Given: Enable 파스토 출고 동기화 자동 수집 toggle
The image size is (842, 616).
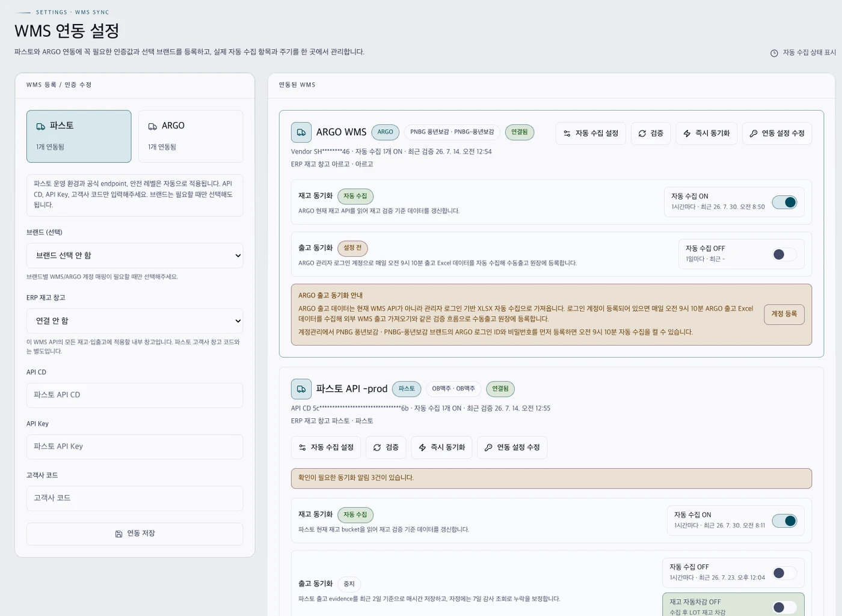Looking at the screenshot, I should click(785, 573).
